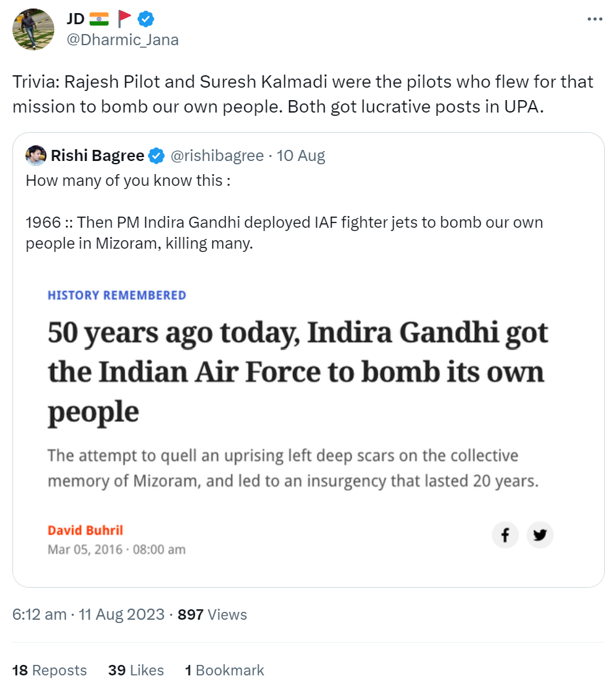Image resolution: width=616 pixels, height=695 pixels.
Task: Click the HISTORY REMEMBERED category label
Action: pos(116,295)
